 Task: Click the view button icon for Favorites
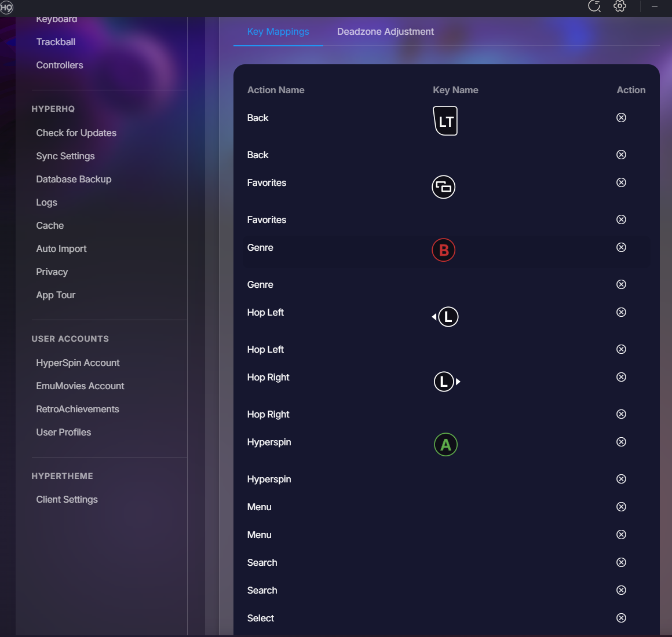coord(444,187)
